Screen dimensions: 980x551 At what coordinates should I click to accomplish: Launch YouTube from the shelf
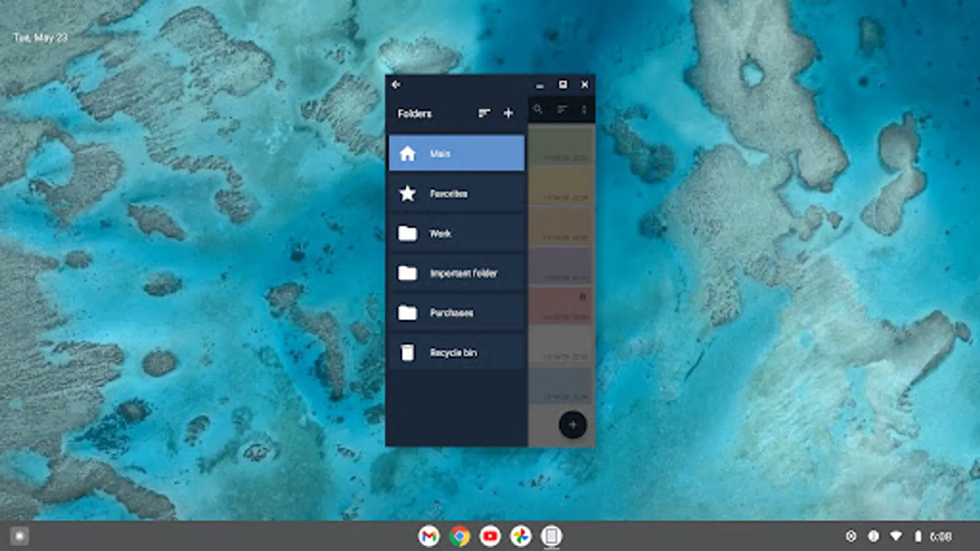click(490, 536)
